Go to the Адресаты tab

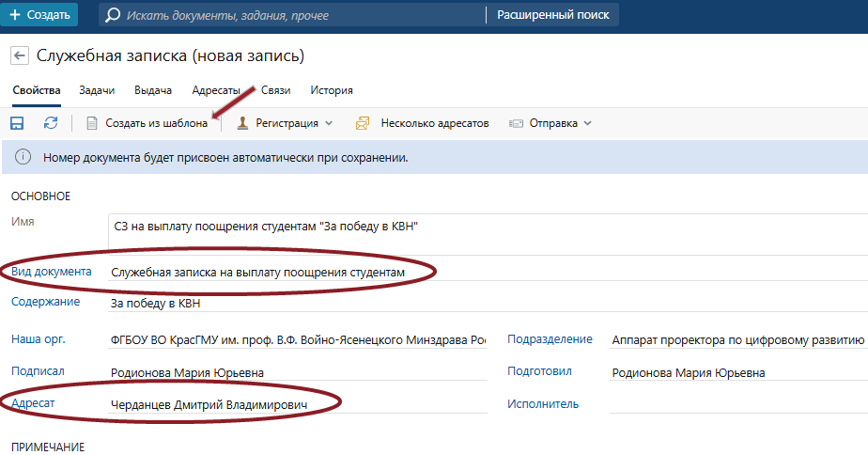tap(215, 91)
